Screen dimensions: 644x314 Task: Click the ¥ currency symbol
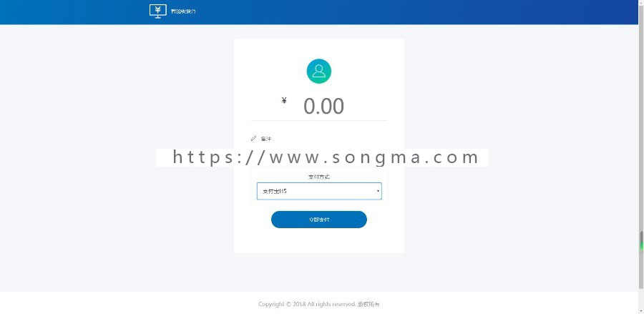[284, 101]
